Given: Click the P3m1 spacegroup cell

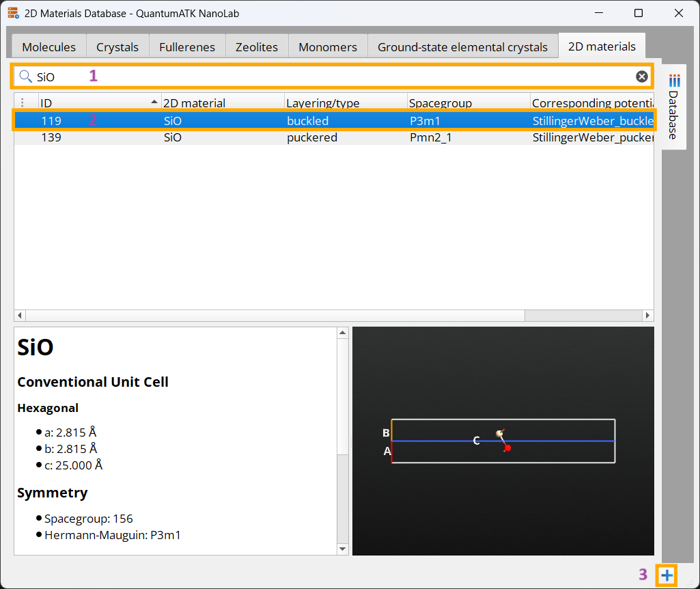Looking at the screenshot, I should pos(425,120).
